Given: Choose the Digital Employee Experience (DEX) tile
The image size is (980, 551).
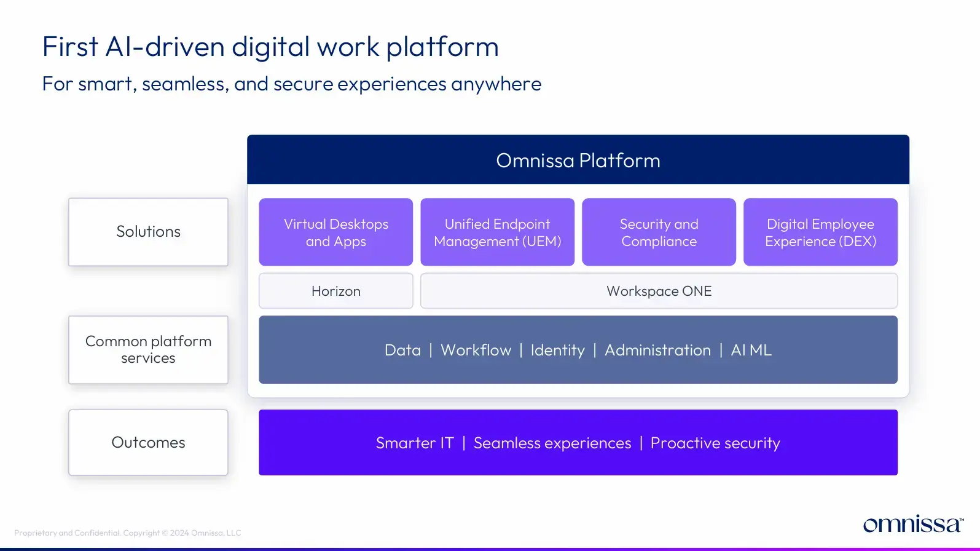Looking at the screenshot, I should pos(820,232).
